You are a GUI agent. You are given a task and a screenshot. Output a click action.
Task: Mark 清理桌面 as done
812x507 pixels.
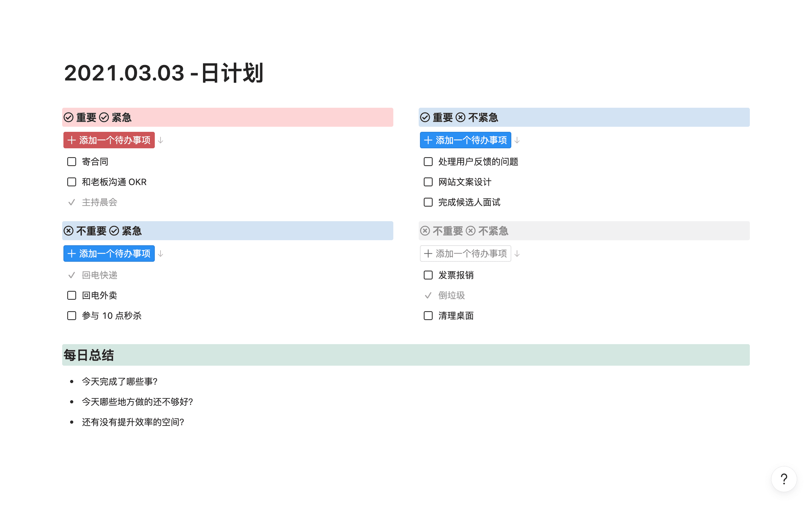[x=428, y=316]
